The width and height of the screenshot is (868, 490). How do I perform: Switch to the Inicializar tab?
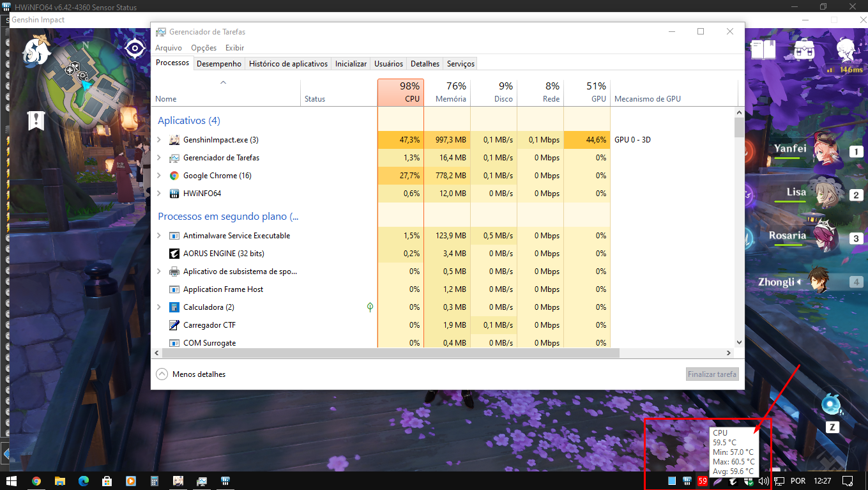tap(351, 64)
